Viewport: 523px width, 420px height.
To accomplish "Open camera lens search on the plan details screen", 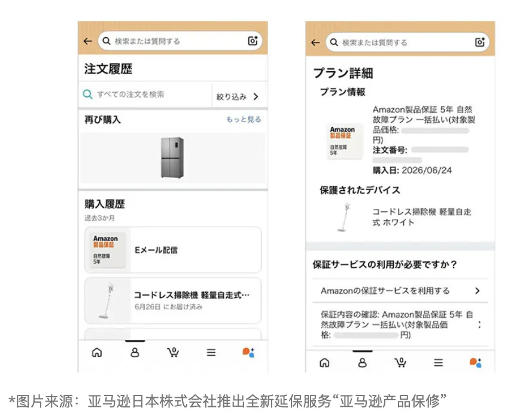I will [480, 42].
